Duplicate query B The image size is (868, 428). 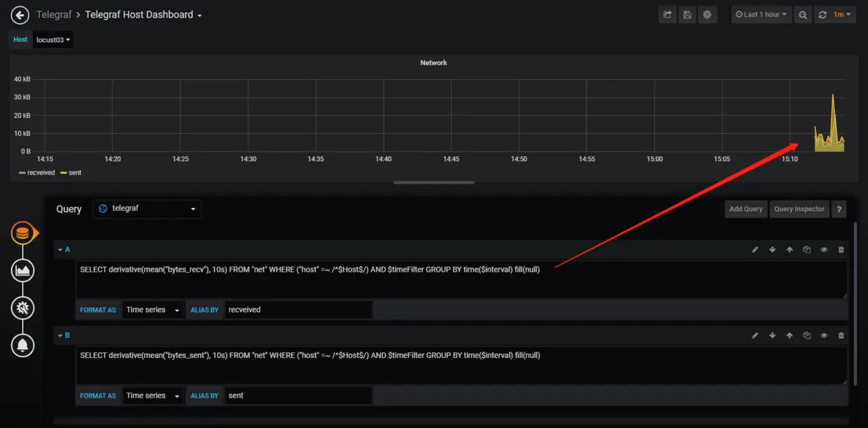(806, 336)
